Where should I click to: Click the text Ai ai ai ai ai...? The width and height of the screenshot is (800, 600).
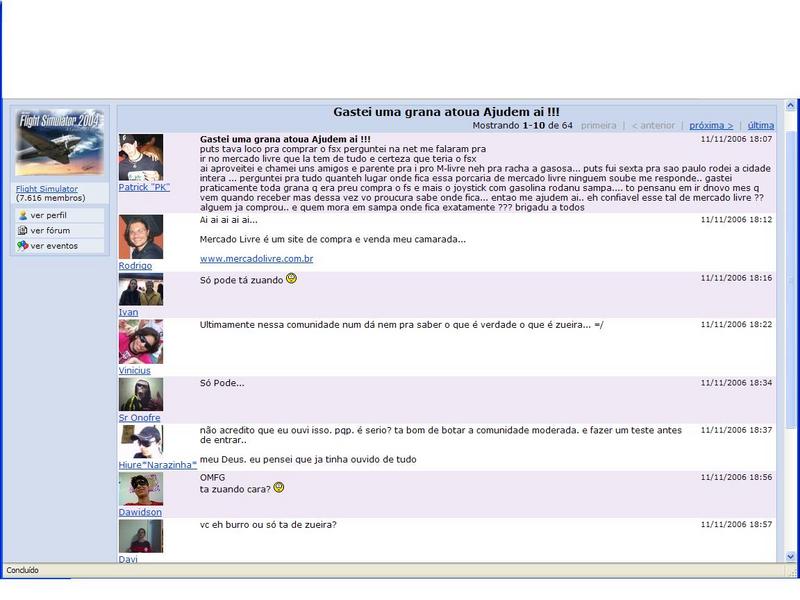coord(229,220)
